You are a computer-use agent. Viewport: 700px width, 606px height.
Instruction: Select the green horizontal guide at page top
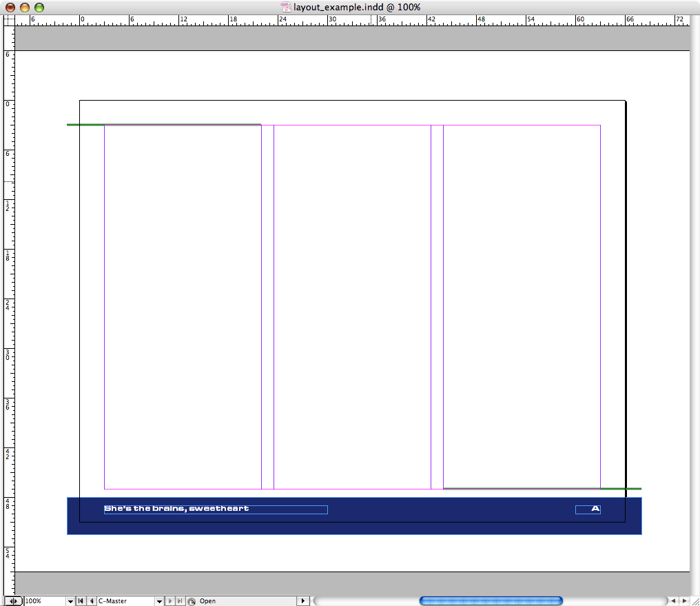164,125
